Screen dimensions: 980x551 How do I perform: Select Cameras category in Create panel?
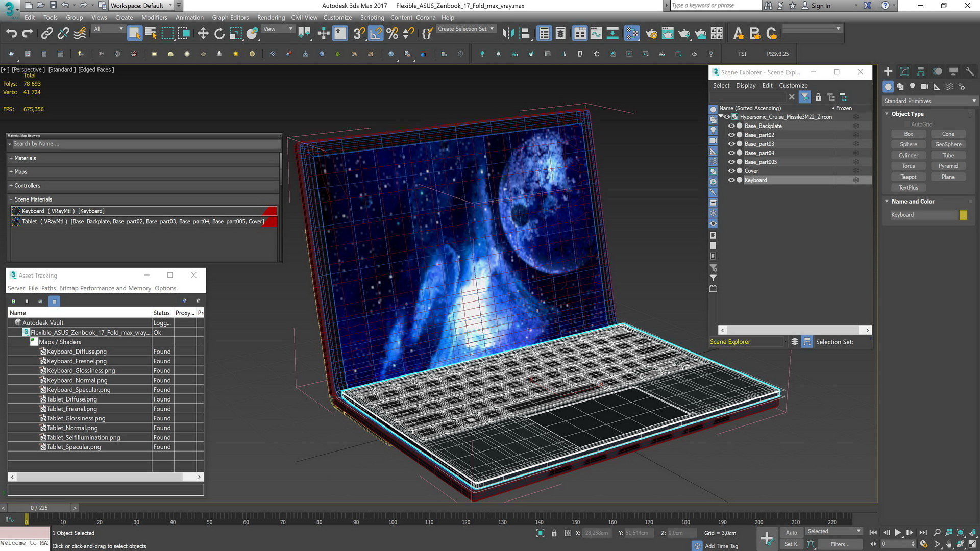click(925, 87)
